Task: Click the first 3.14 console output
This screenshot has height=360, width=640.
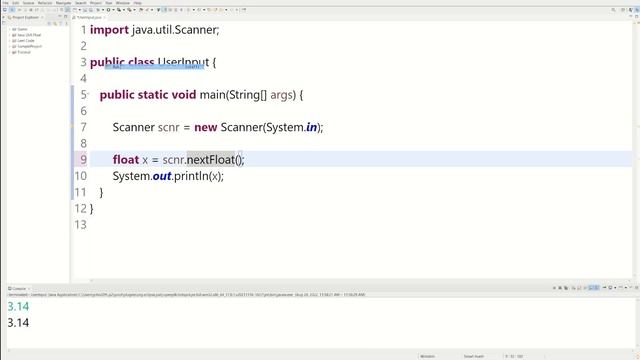Action: point(18,307)
